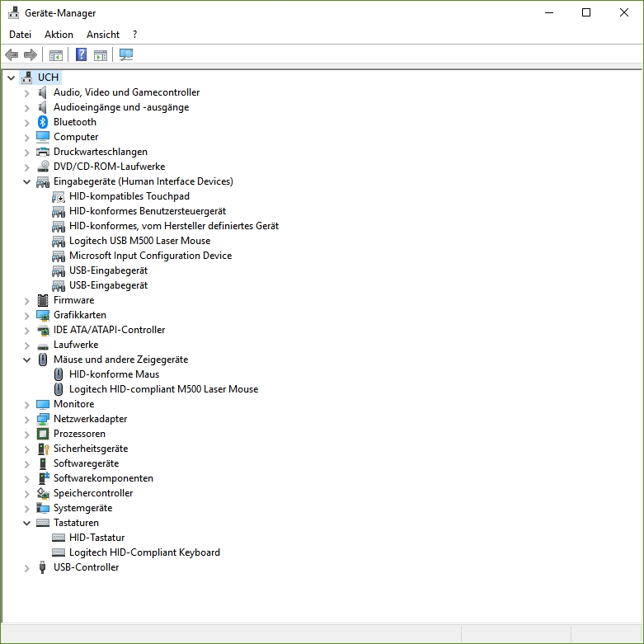The height and width of the screenshot is (644, 644).
Task: Select Microsoft Input Configuration Device
Action: tap(150, 256)
